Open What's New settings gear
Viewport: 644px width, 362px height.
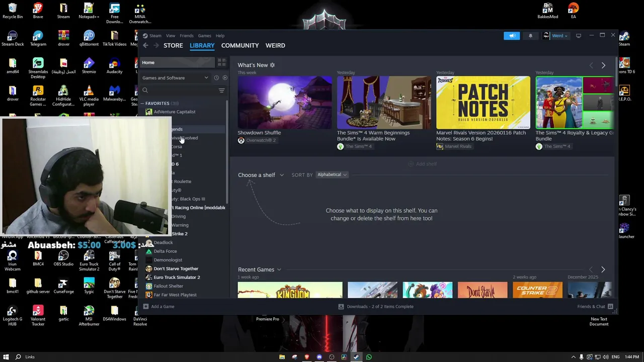272,65
